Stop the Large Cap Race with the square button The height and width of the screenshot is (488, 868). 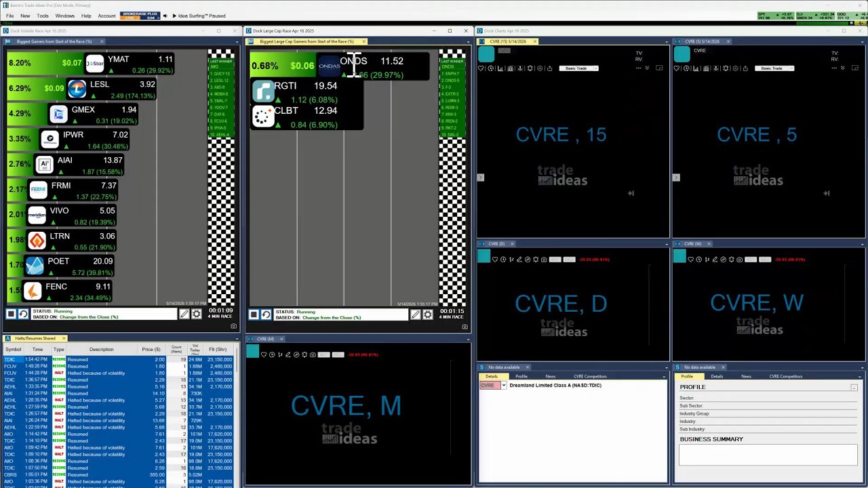254,314
